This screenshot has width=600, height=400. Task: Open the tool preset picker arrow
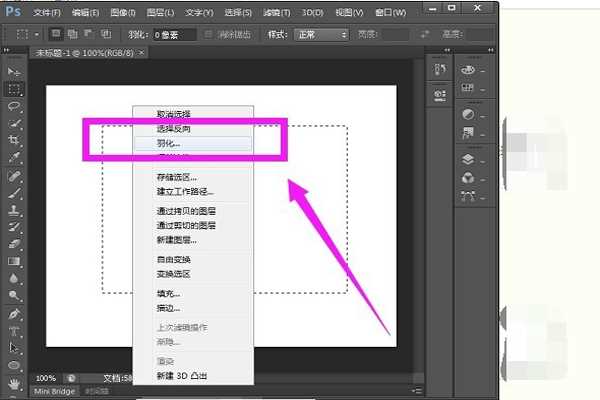tap(37, 34)
